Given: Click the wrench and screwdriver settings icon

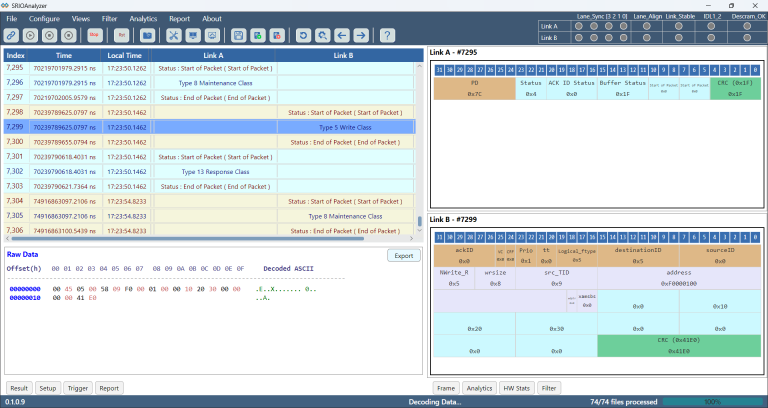Looking at the screenshot, I should (174, 35).
